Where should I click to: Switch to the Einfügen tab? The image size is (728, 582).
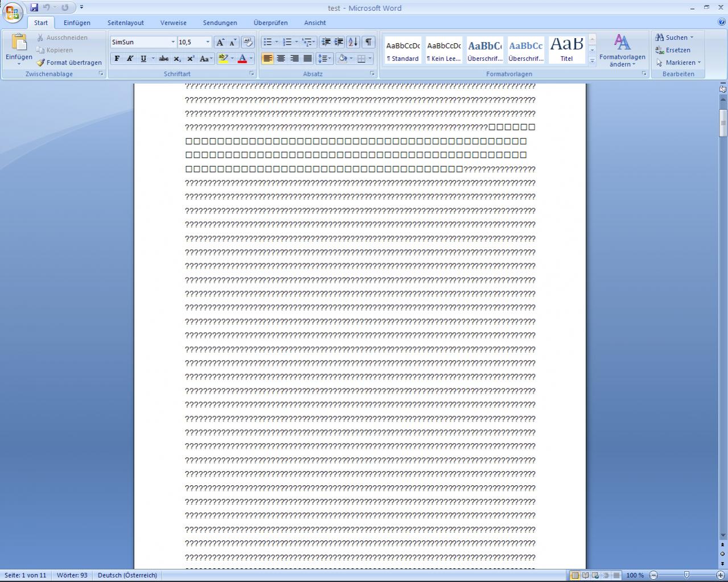click(x=77, y=23)
